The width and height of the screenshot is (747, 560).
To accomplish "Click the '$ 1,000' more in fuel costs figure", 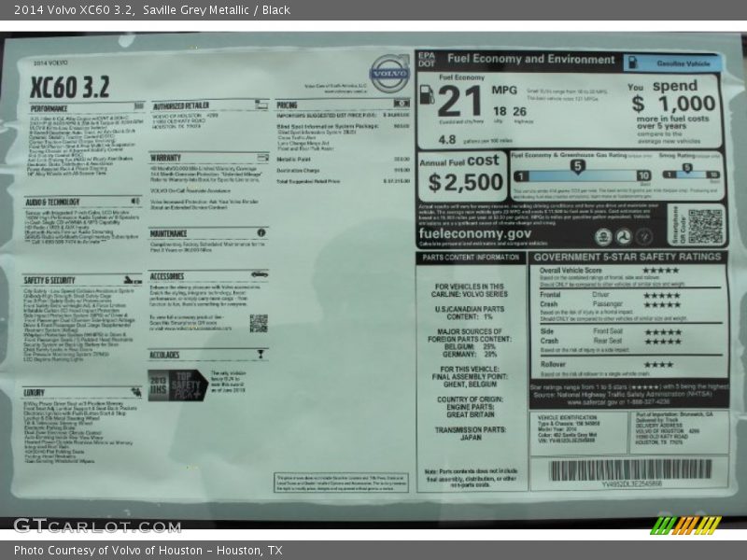I will 674,104.
